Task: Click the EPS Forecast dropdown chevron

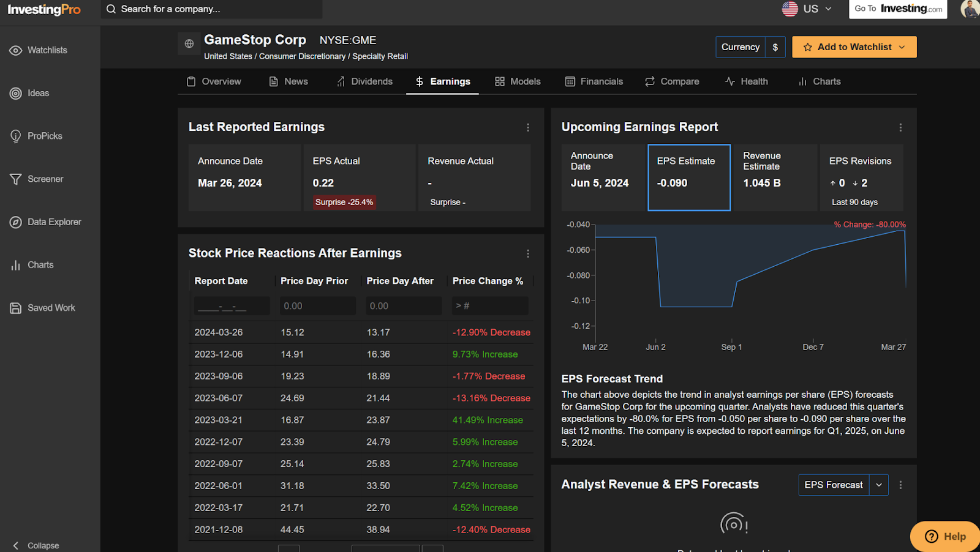Action: [x=879, y=485]
